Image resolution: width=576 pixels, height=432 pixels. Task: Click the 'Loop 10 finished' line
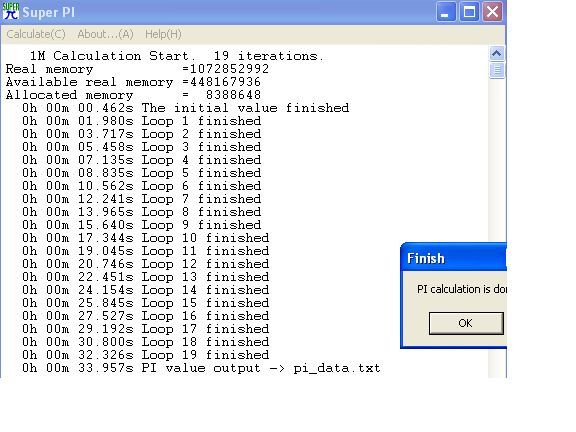(x=145, y=238)
